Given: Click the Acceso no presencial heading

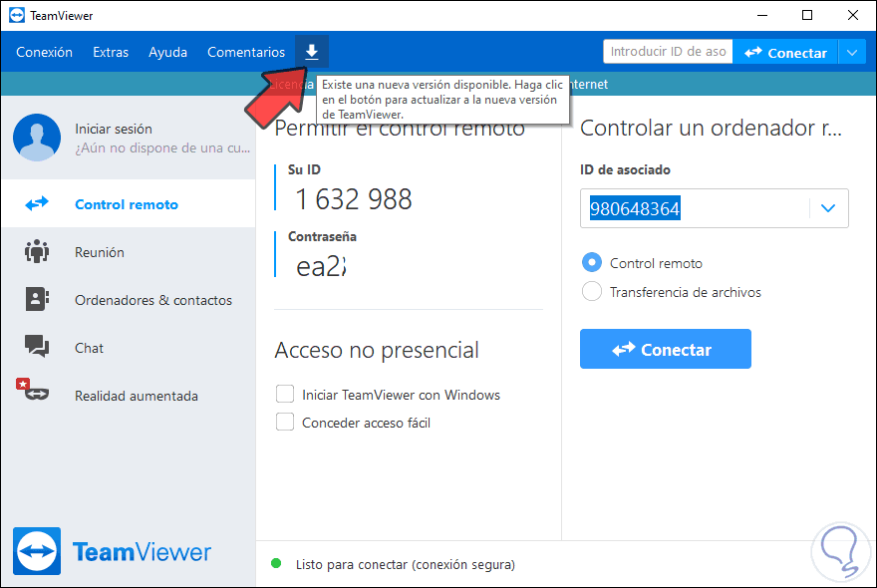Looking at the screenshot, I should (377, 350).
